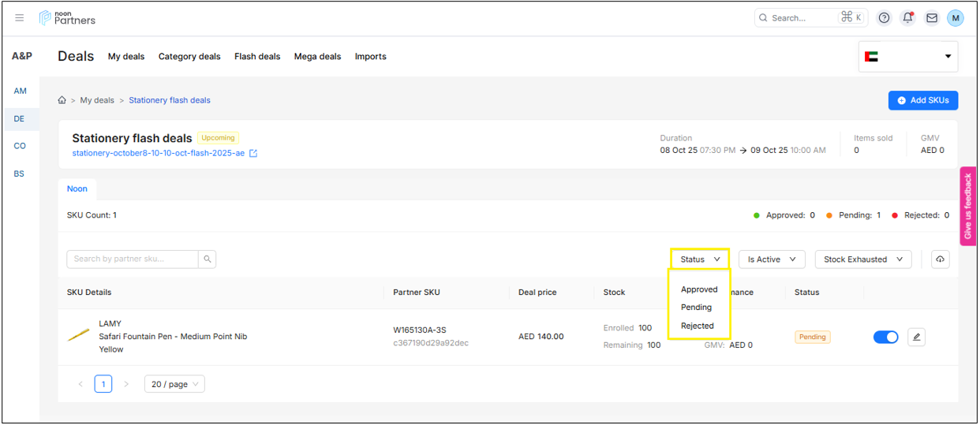The height and width of the screenshot is (425, 980).
Task: Choose Rejected in the Status list
Action: (x=698, y=326)
